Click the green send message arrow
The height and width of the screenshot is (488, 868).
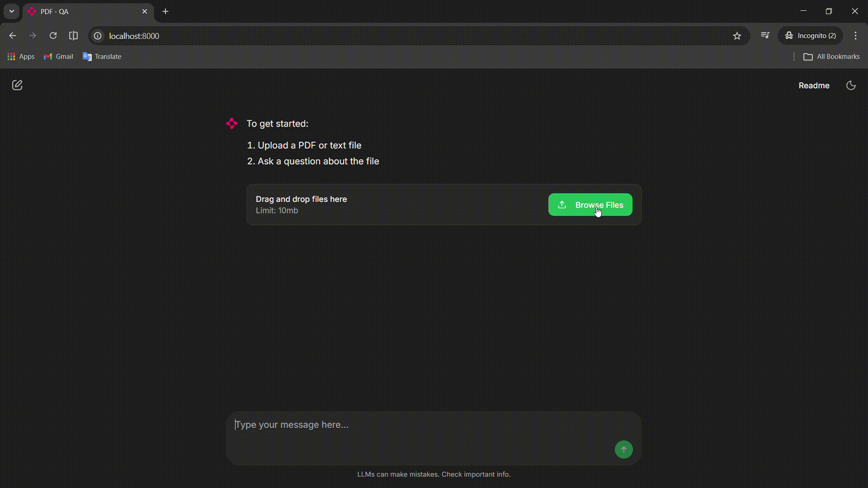[x=623, y=450]
